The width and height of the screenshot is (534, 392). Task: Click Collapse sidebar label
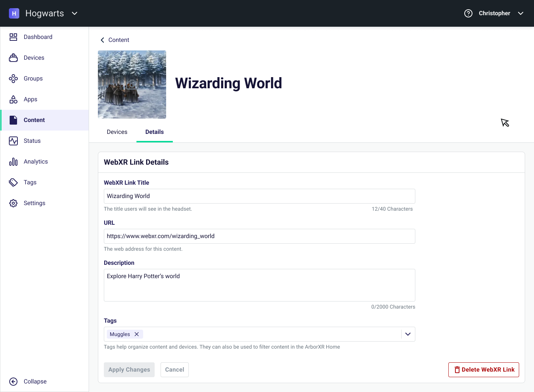pos(35,382)
